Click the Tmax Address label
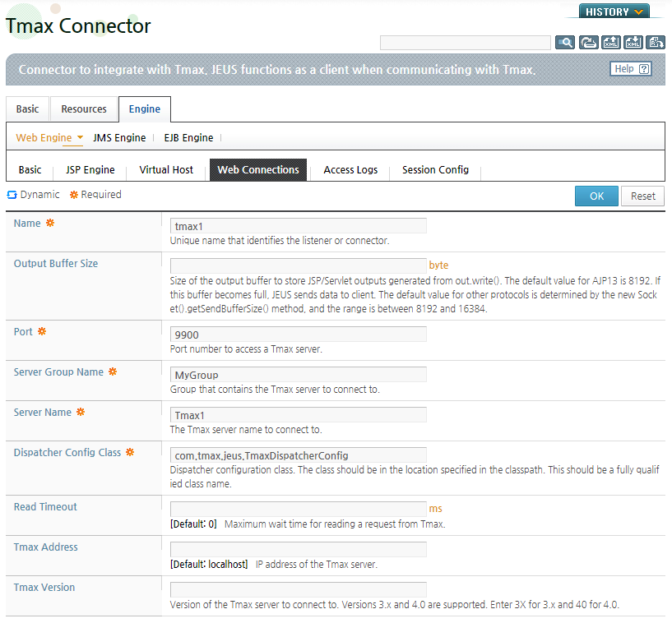 [x=45, y=547]
